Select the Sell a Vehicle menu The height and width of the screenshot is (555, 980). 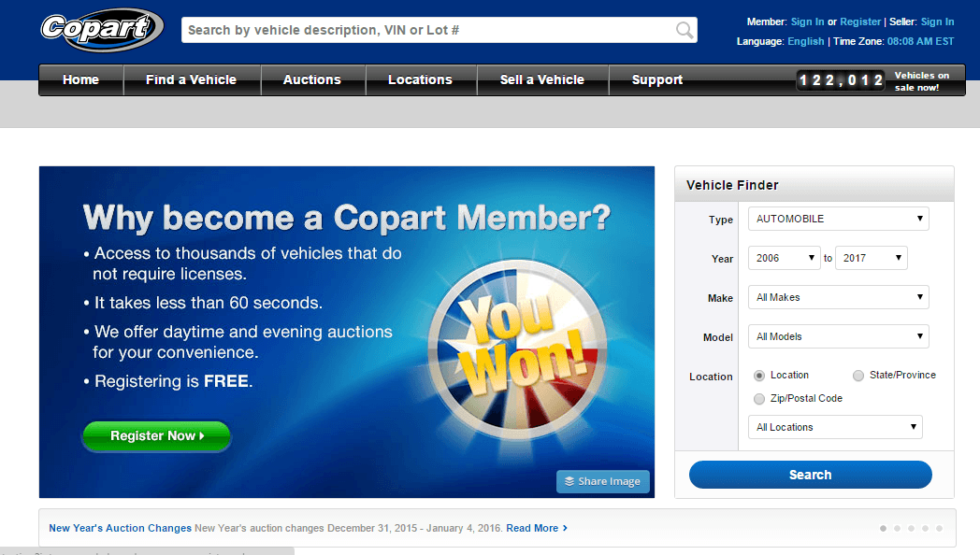point(541,80)
